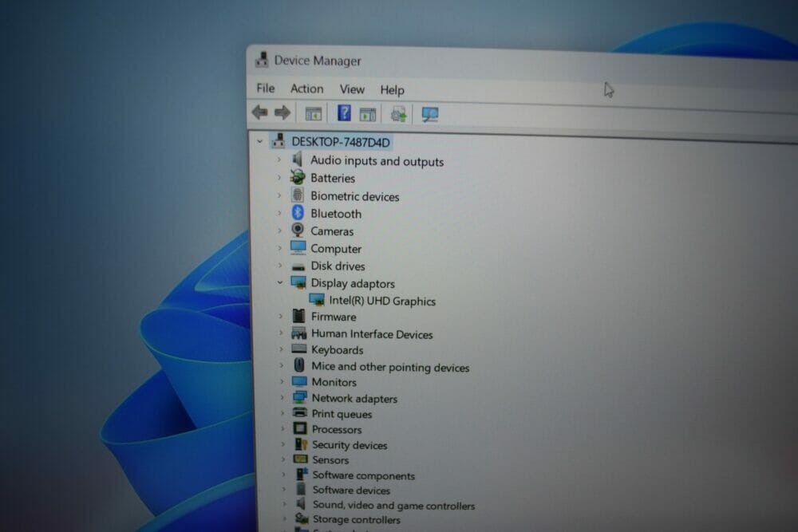Select the Processors icon

coord(300,428)
